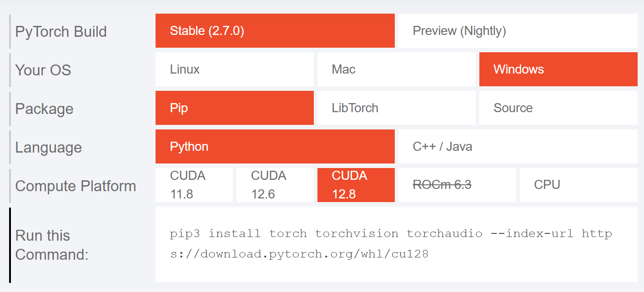Pick CUDA 12.8 compute platform
Image resolution: width=644 pixels, height=292 pixels.
[356, 185]
